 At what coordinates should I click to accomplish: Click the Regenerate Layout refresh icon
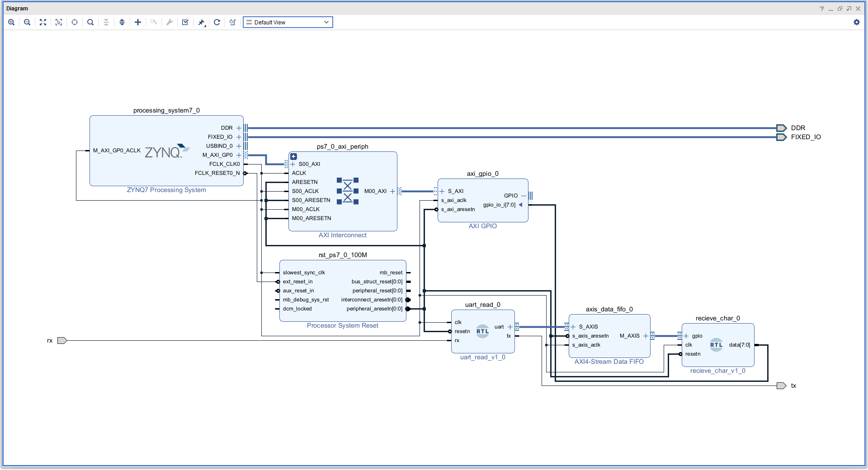point(217,22)
